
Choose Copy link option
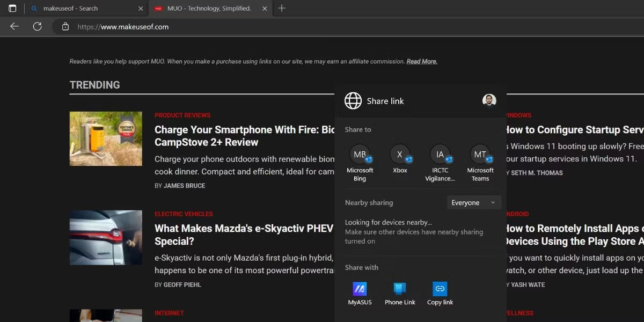coord(440,294)
